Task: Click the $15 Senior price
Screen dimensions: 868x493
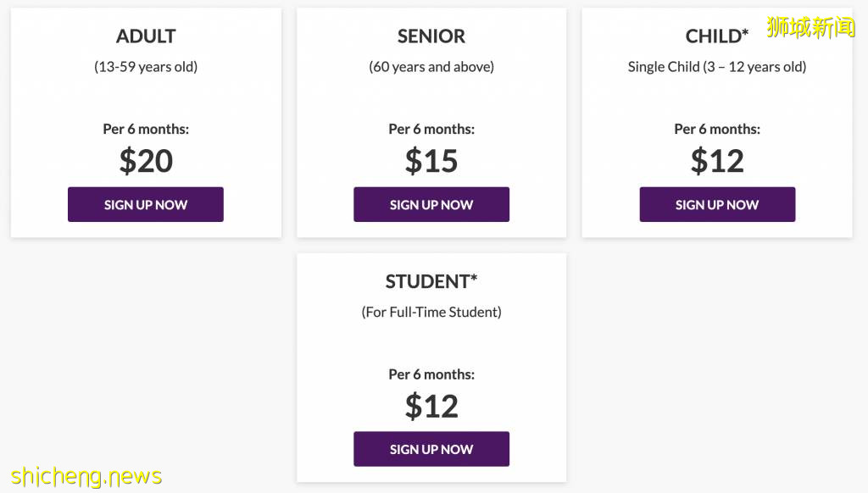Action: [x=431, y=161]
